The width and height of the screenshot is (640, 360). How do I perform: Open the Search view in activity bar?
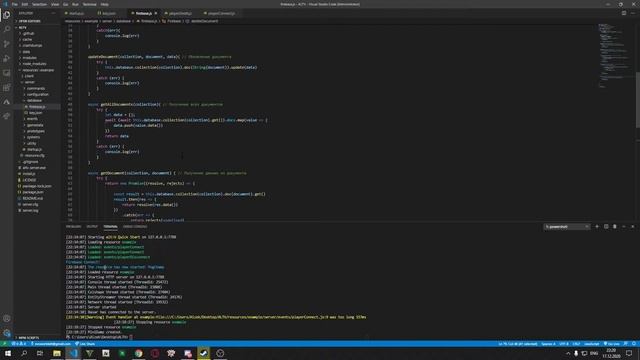pos(7,29)
